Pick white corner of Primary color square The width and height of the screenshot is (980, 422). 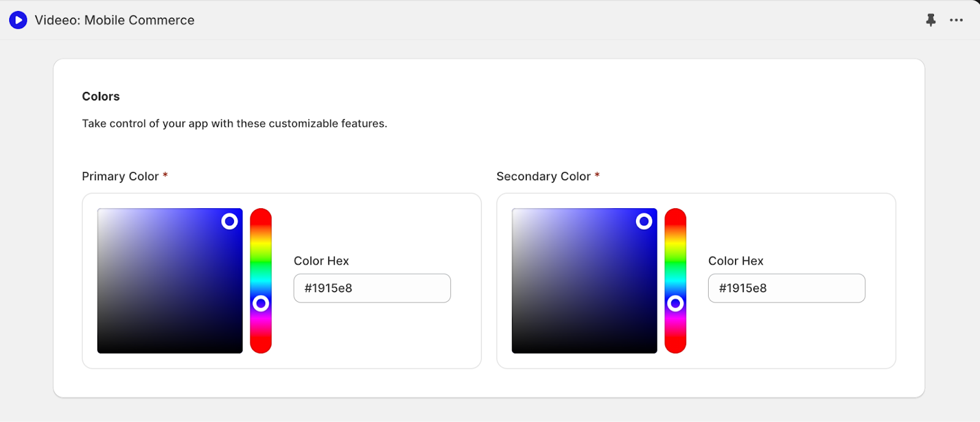[x=100, y=211]
